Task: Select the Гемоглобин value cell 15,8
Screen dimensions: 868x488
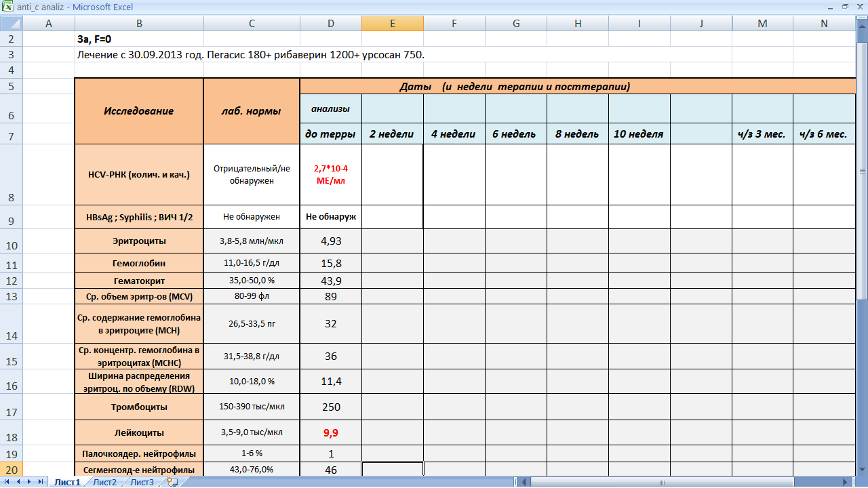Action: tap(330, 263)
